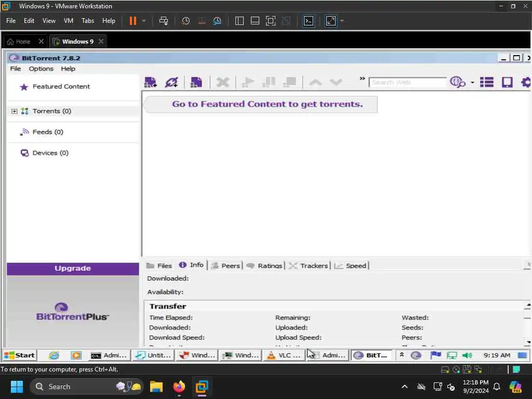Click guest security flag tray icon
The height and width of the screenshot is (399, 532).
pyautogui.click(x=436, y=355)
